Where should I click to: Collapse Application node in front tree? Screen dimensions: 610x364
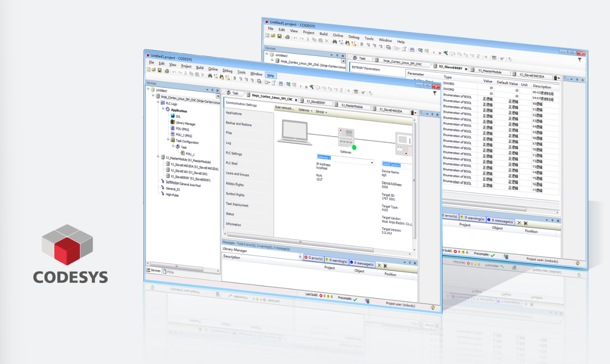[163, 108]
